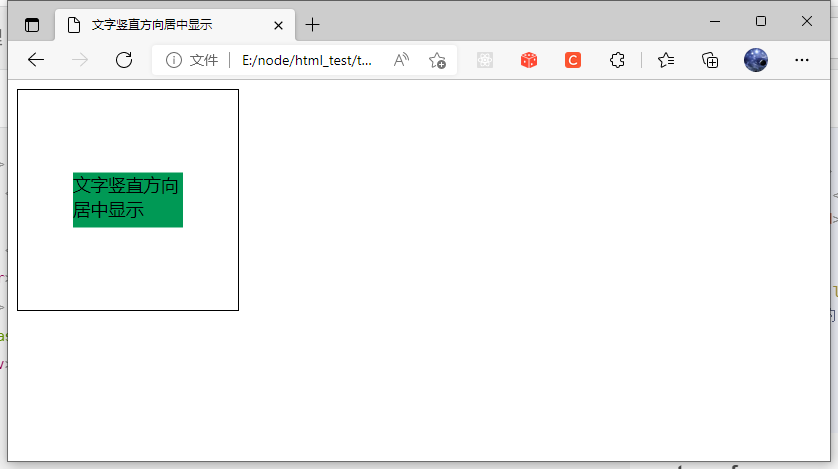
Task: Open the orange C extension icon
Action: coord(573,60)
